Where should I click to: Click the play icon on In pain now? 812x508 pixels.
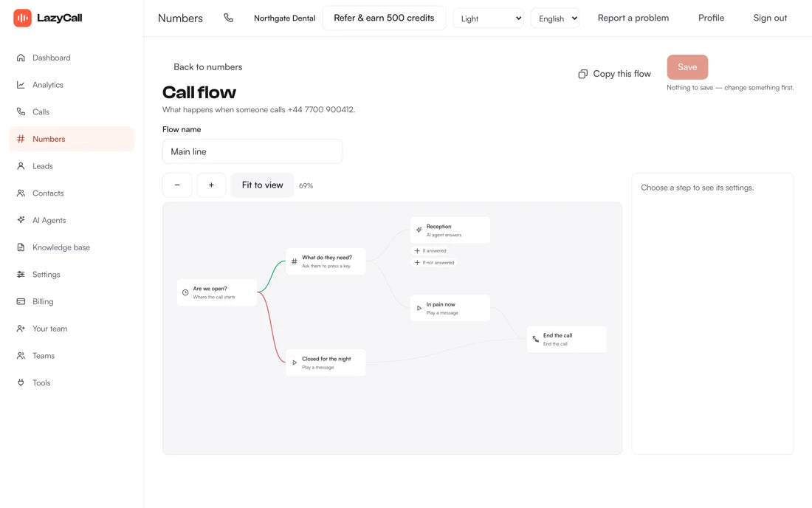(419, 308)
